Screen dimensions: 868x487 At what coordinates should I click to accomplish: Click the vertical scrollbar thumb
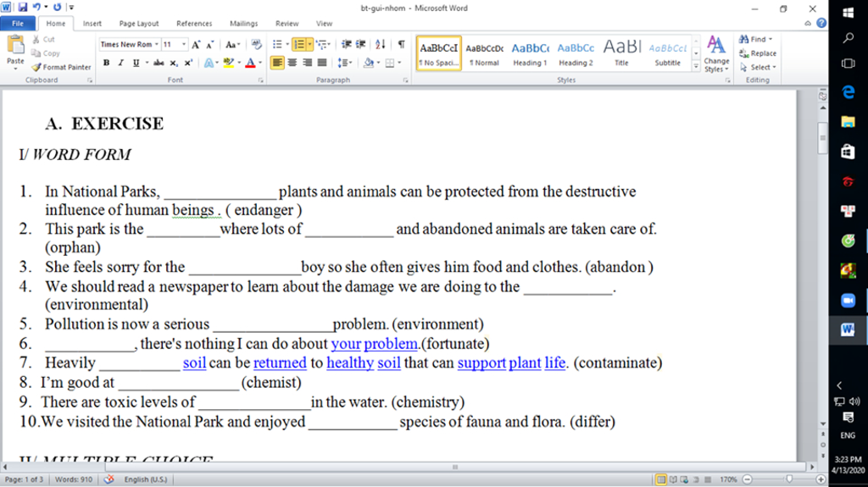pyautogui.click(x=822, y=137)
